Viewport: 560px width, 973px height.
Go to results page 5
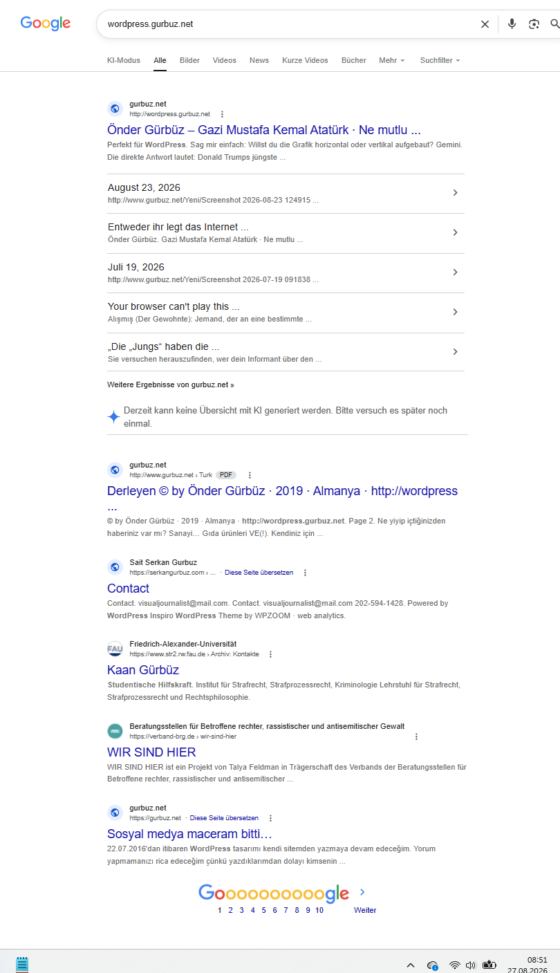click(263, 910)
